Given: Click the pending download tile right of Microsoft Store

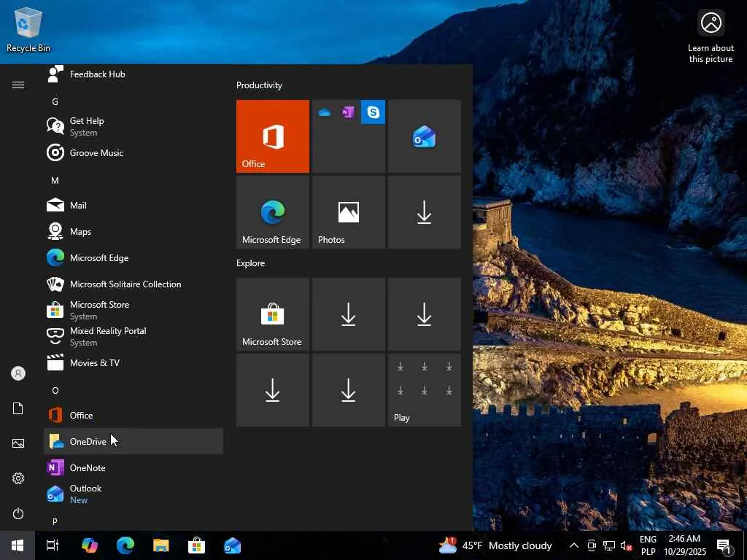Looking at the screenshot, I should [349, 314].
